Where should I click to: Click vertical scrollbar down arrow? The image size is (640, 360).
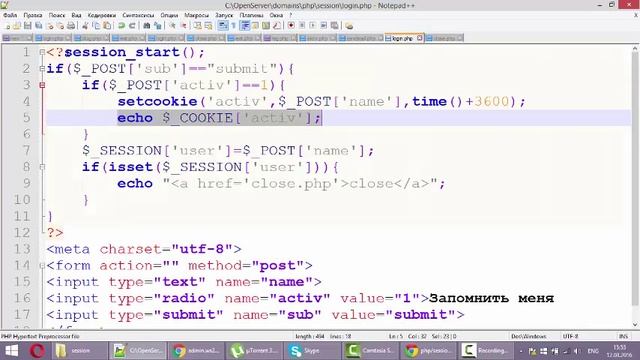635,324
